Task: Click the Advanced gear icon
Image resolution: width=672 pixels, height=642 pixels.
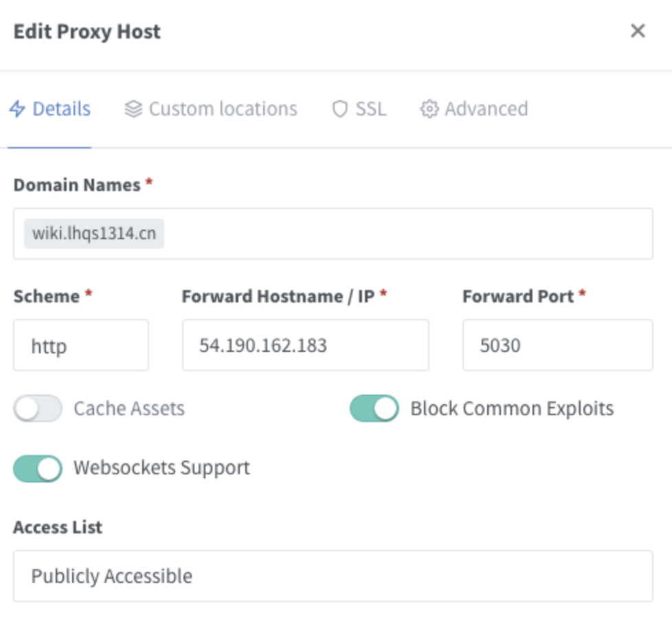Action: pos(429,109)
